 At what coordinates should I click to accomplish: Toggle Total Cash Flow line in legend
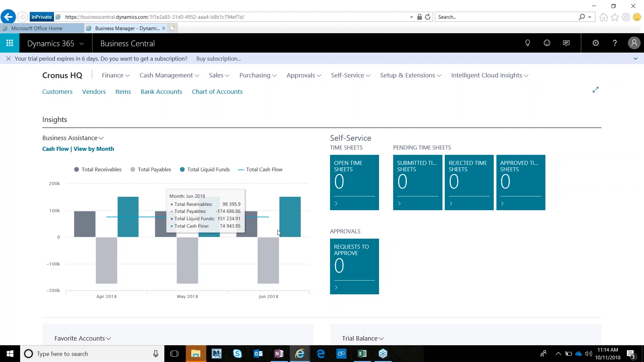tap(260, 170)
